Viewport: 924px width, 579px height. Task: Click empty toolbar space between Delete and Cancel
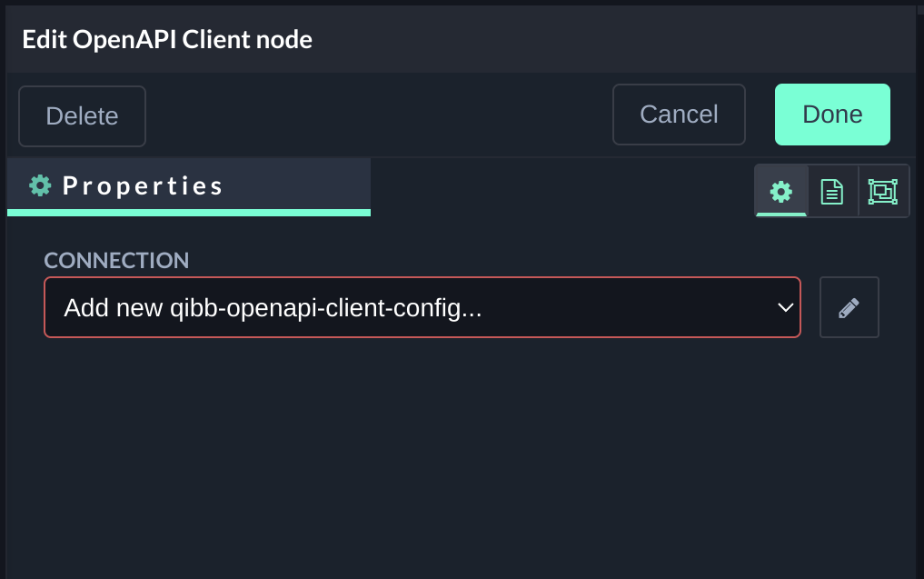pos(377,115)
